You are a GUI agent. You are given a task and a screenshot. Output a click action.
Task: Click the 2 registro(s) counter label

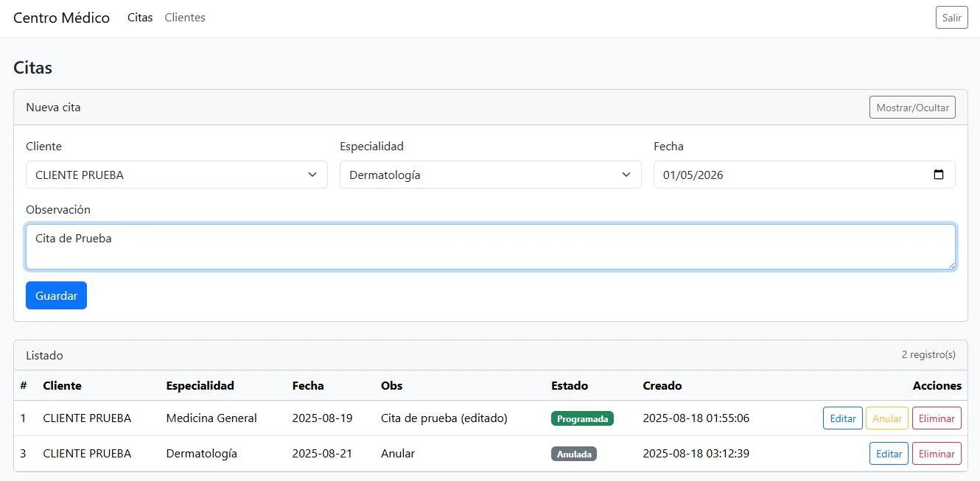928,355
